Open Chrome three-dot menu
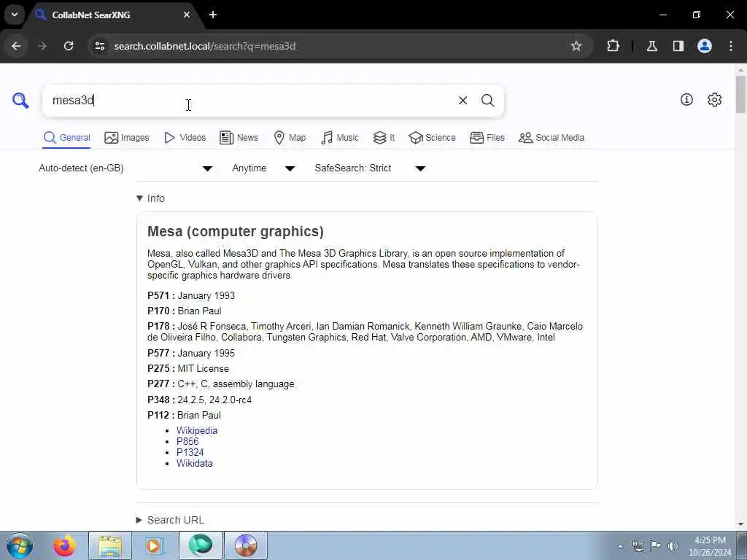The image size is (747, 560). pyautogui.click(x=731, y=46)
